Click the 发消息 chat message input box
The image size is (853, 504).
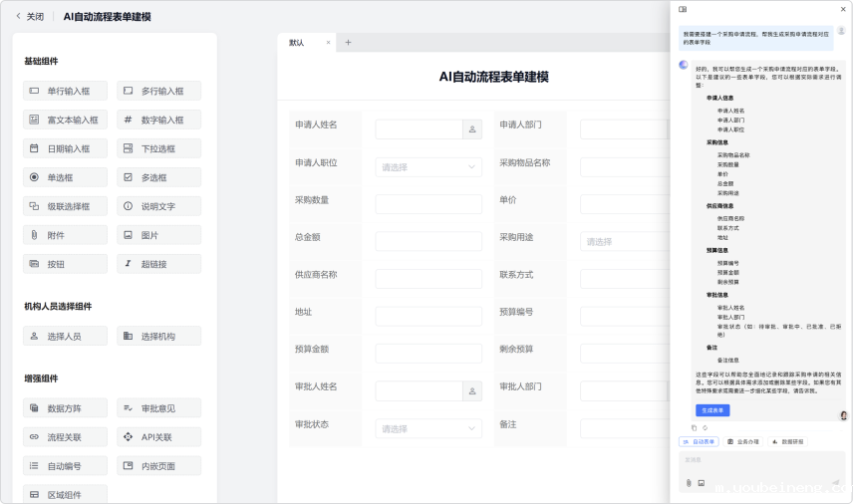coord(757,460)
